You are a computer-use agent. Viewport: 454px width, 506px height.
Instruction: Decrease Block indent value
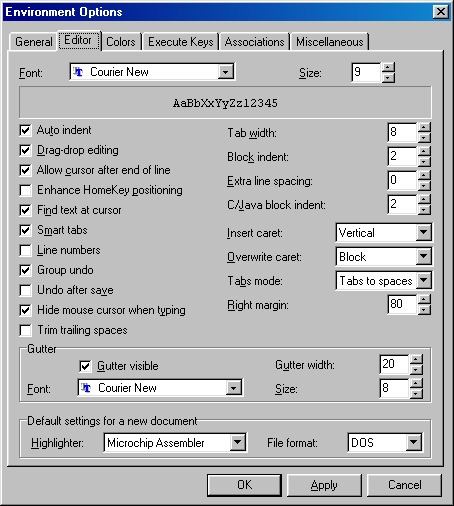pyautogui.click(x=424, y=161)
